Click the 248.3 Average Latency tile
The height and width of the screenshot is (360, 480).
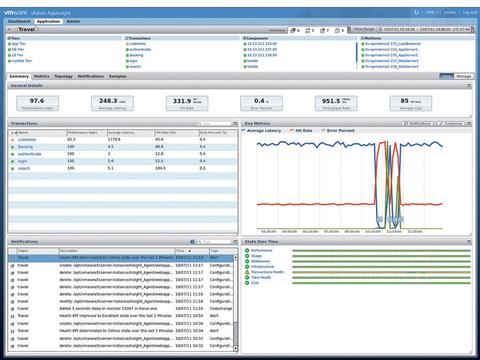point(112,103)
